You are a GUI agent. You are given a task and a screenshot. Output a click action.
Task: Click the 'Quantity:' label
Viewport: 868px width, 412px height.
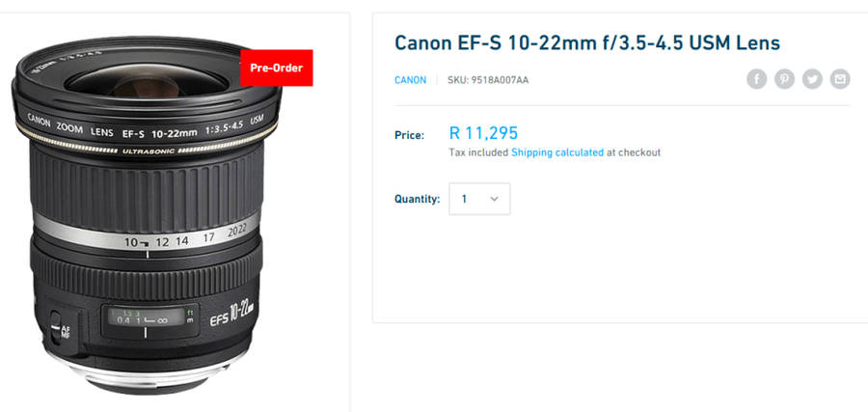coord(417,199)
